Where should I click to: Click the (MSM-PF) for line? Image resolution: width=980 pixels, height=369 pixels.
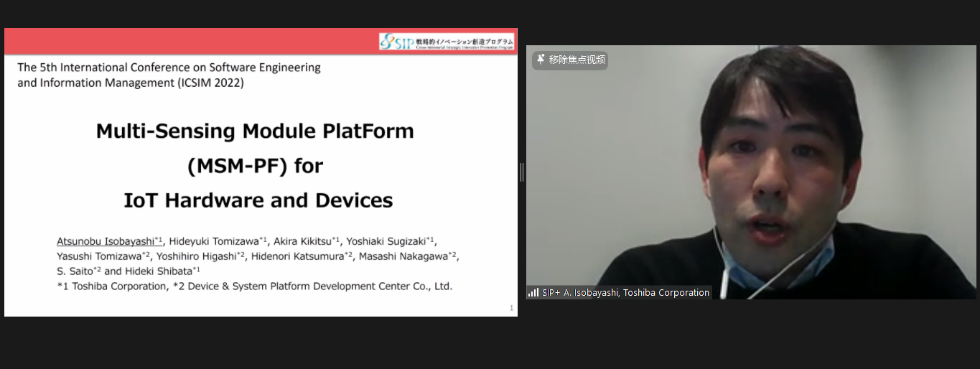coord(255,166)
